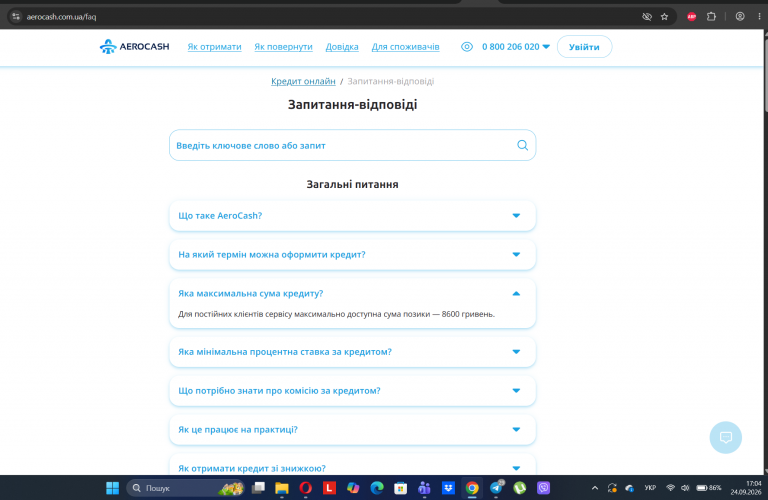Open volume control in tray

click(x=685, y=488)
